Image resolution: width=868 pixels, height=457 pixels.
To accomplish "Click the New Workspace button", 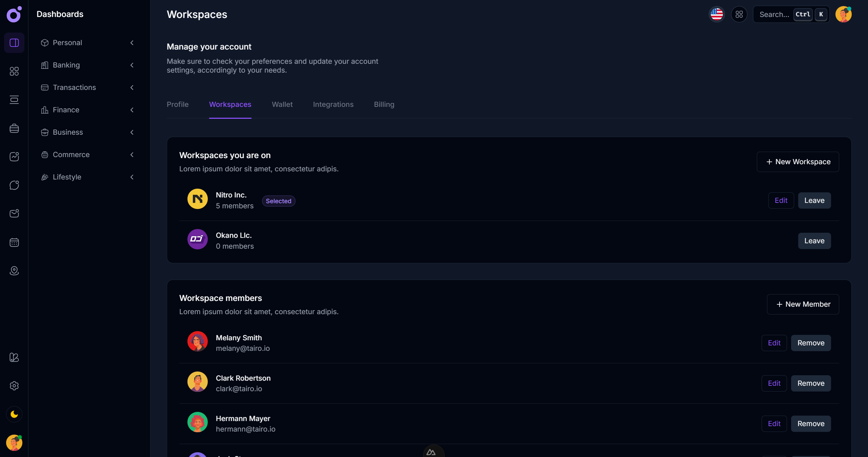I will 798,162.
